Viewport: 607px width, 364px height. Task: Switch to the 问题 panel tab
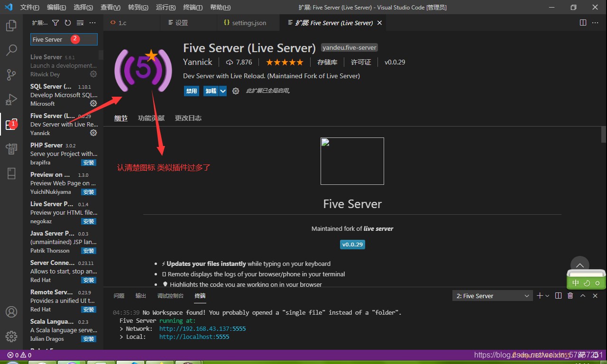(119, 296)
